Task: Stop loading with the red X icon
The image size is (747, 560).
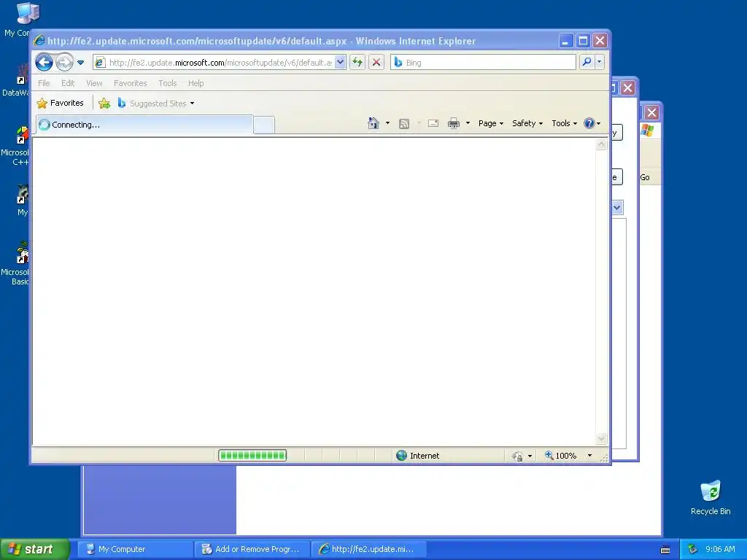Action: coord(376,63)
